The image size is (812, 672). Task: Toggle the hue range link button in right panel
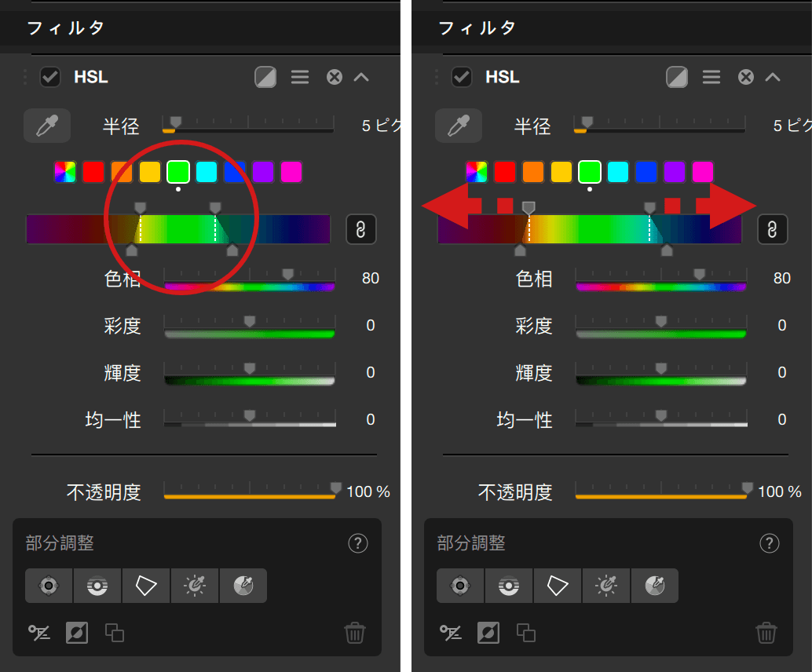click(772, 228)
